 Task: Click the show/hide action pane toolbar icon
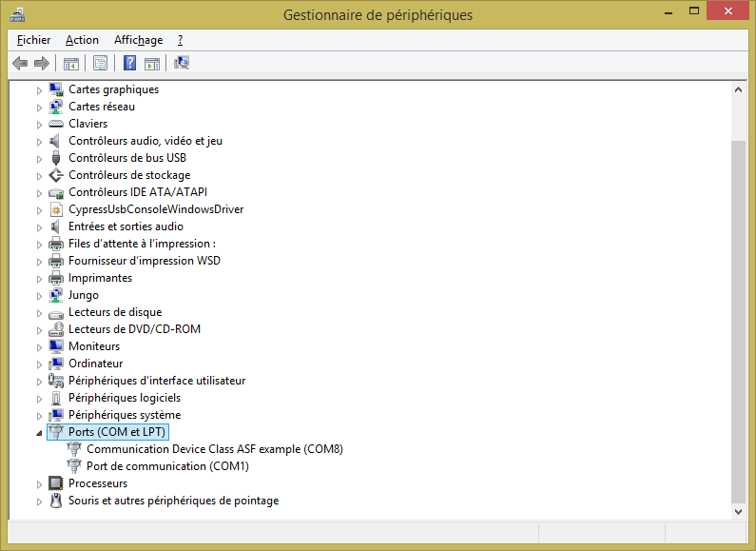pos(152,64)
